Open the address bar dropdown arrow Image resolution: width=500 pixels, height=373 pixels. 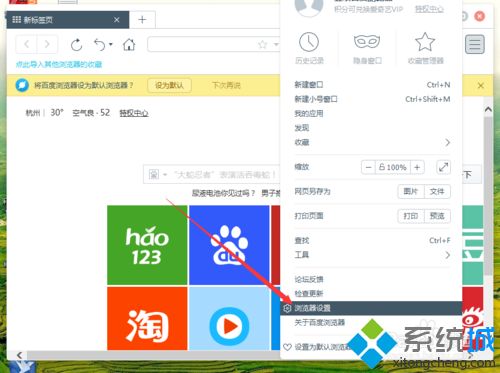276,44
